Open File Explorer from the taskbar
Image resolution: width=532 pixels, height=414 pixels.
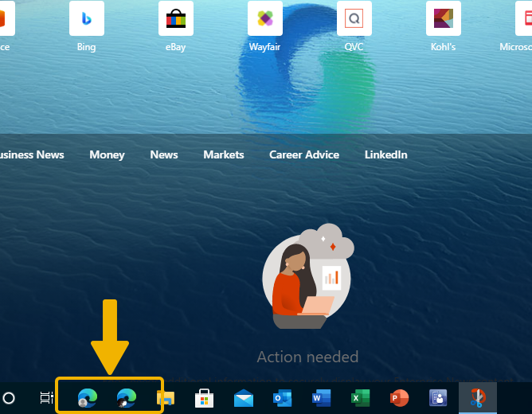[166, 398]
